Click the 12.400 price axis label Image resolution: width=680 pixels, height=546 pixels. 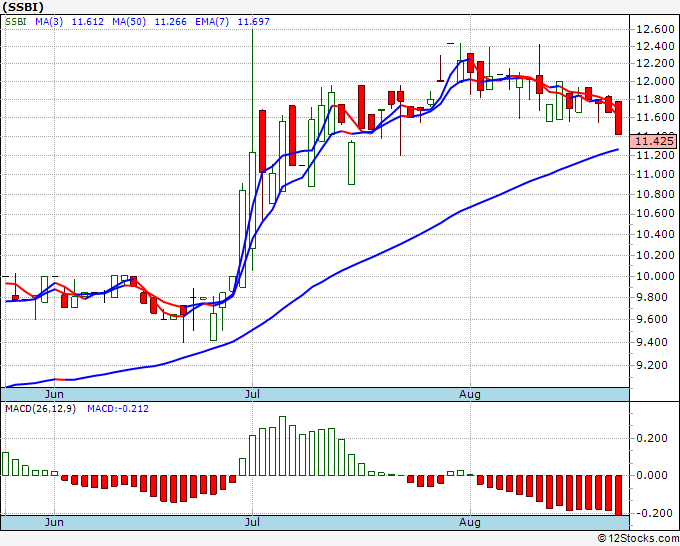(655, 46)
